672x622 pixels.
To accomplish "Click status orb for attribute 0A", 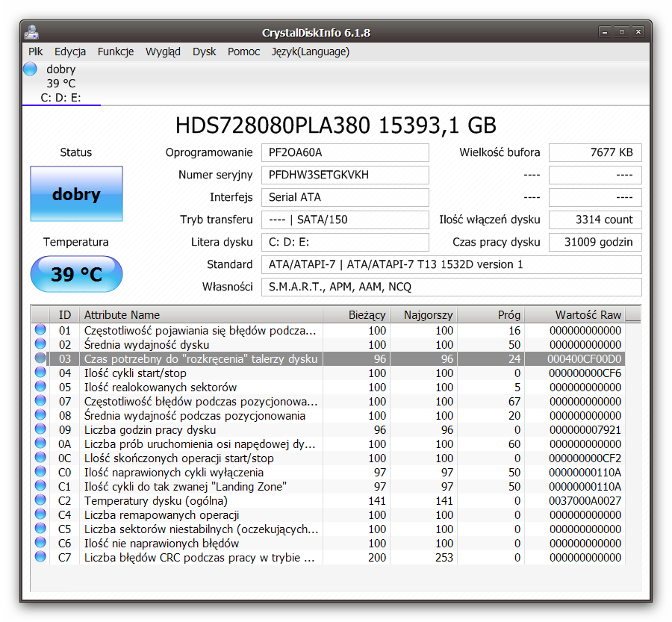I will click(x=40, y=443).
